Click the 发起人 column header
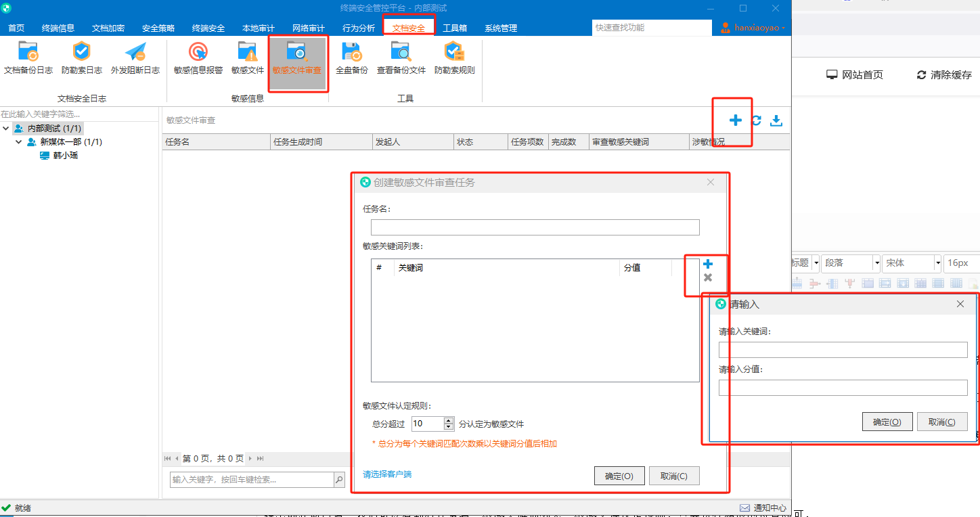 click(x=413, y=142)
